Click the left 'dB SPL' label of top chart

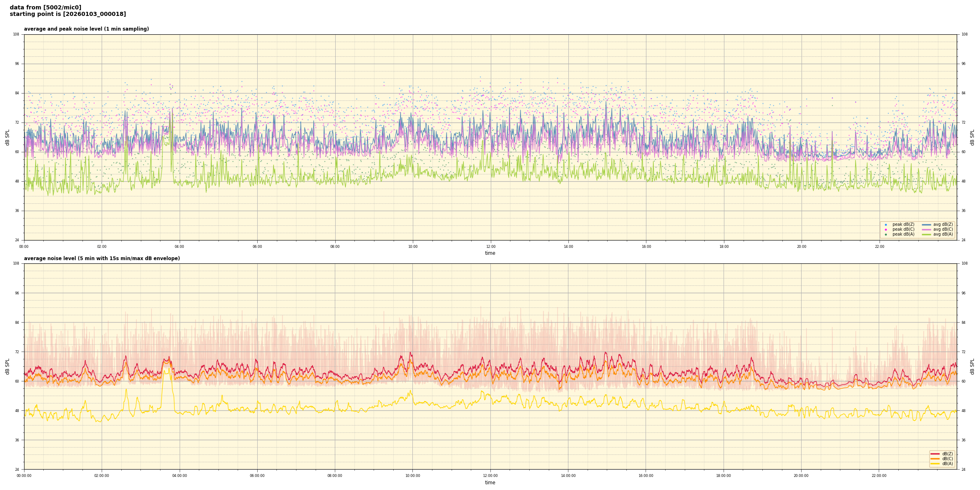click(7, 137)
